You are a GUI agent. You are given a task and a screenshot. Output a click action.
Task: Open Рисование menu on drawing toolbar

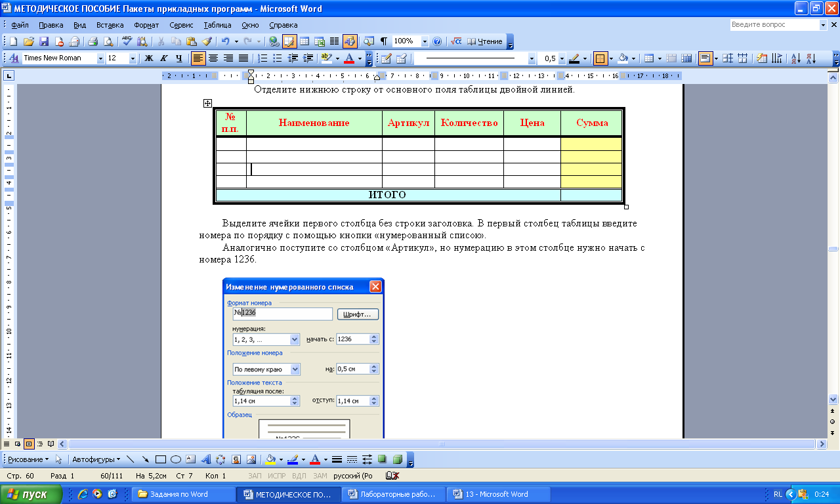click(x=28, y=459)
